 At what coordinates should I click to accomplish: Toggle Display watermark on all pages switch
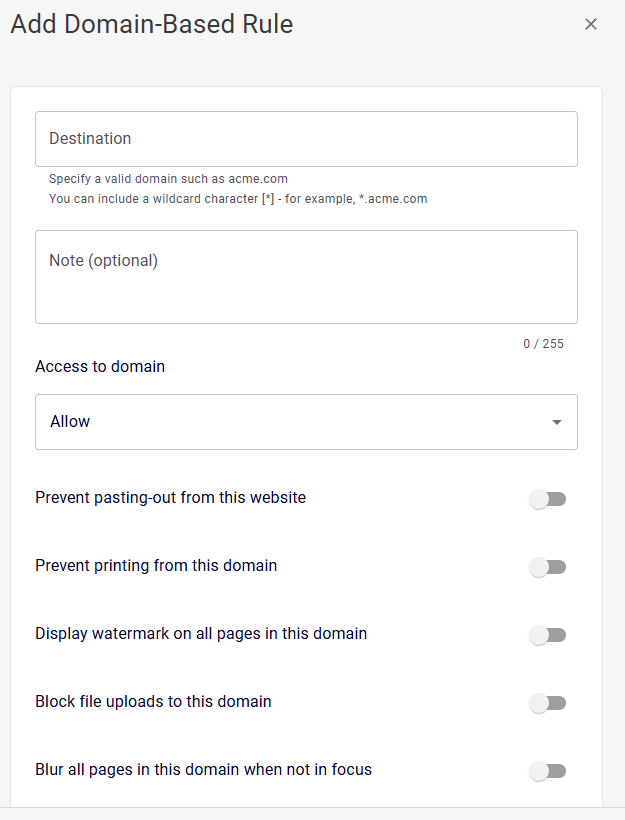(x=548, y=635)
